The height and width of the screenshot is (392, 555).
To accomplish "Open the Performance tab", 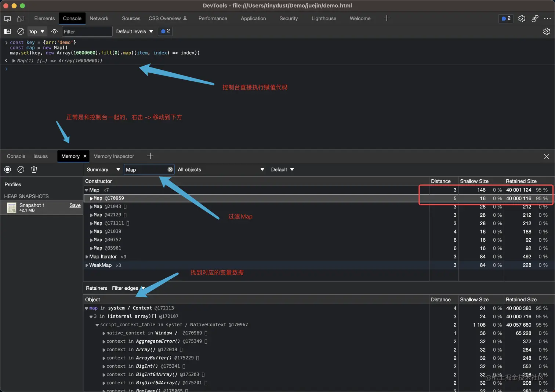I will (213, 18).
